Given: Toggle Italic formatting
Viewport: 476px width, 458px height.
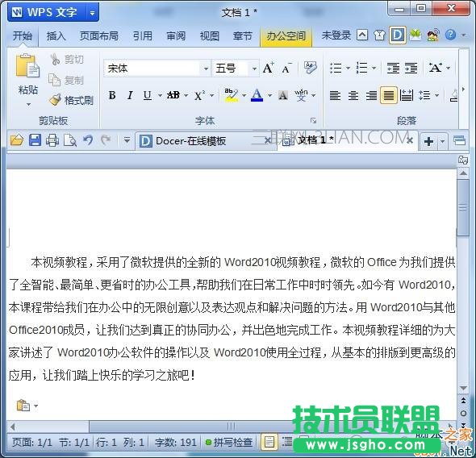Looking at the screenshot, I should [x=130, y=95].
